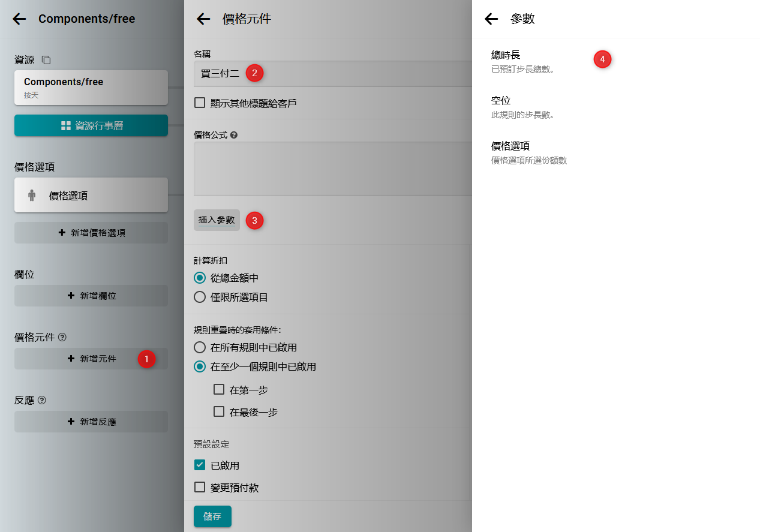Click help icon next to 反應 heading

(42, 400)
